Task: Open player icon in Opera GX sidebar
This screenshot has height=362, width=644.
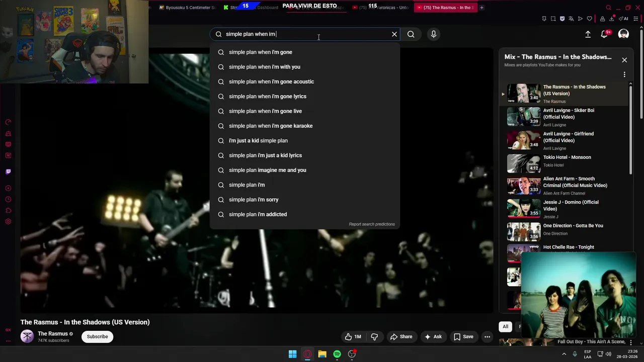Action: [8, 189]
